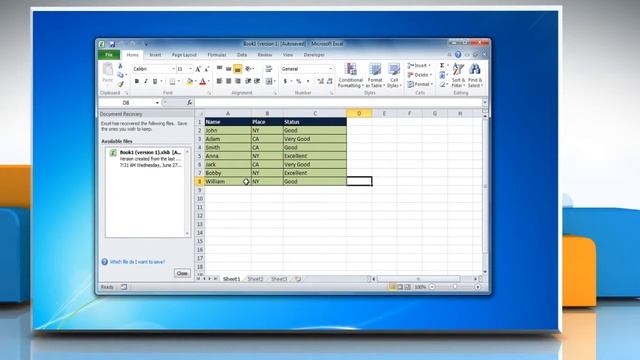Open the font size dropdown
Viewport: 640px width, 360px height.
click(190, 69)
